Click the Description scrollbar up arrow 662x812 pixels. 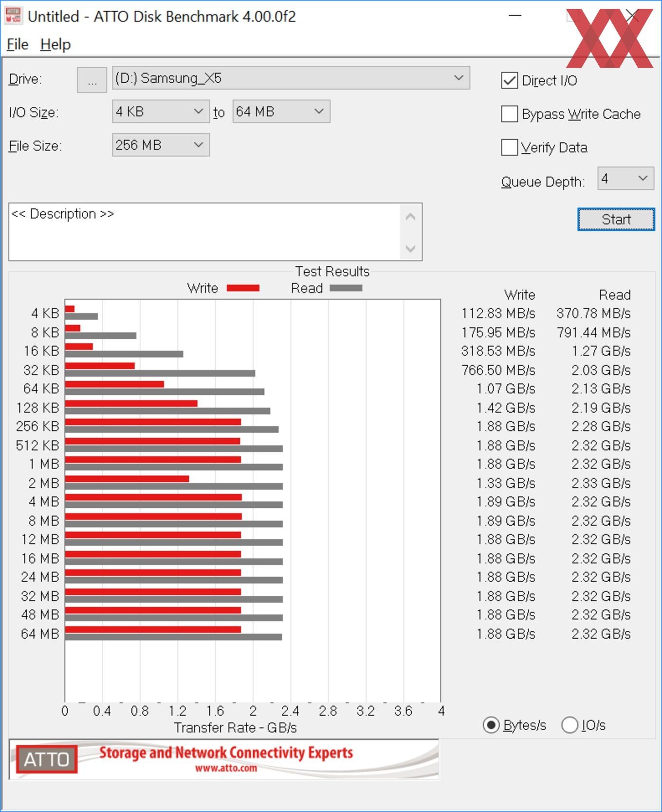click(410, 217)
